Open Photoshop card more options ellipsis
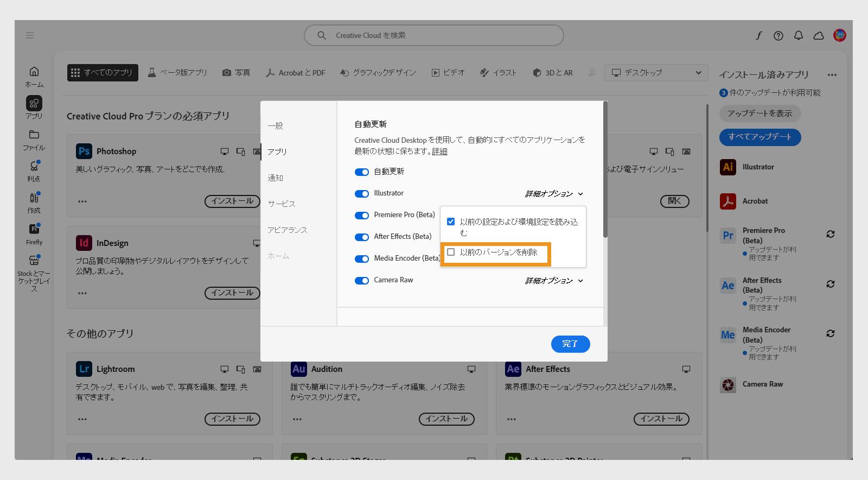868x480 pixels. [x=82, y=201]
